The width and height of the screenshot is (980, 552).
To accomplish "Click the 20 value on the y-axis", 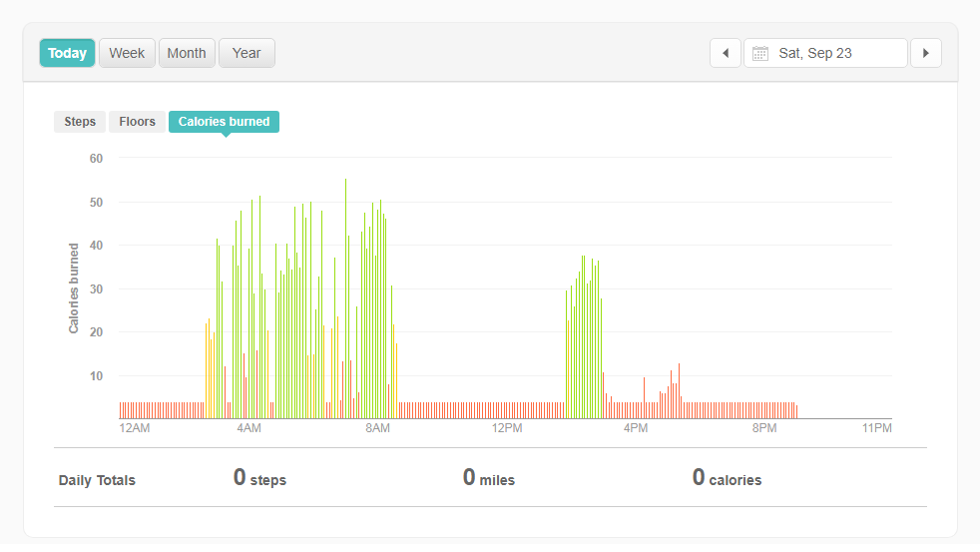I will tap(96, 332).
